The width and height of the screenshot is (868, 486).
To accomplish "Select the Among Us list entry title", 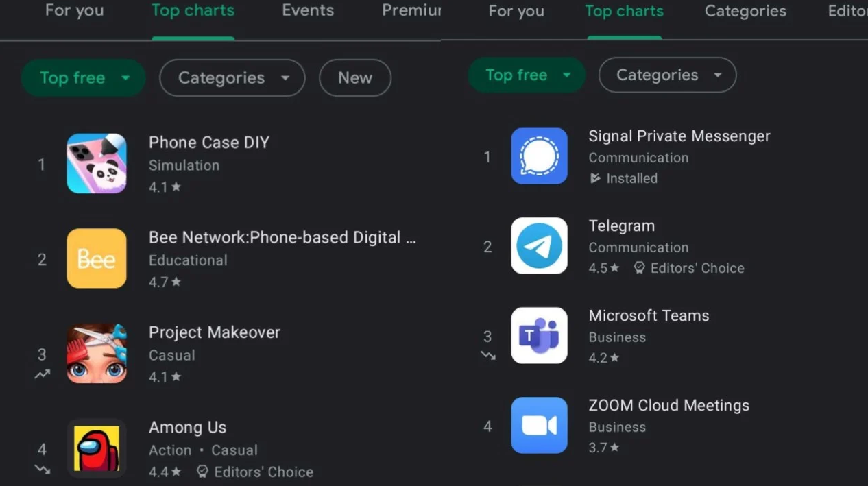I will [x=187, y=428].
